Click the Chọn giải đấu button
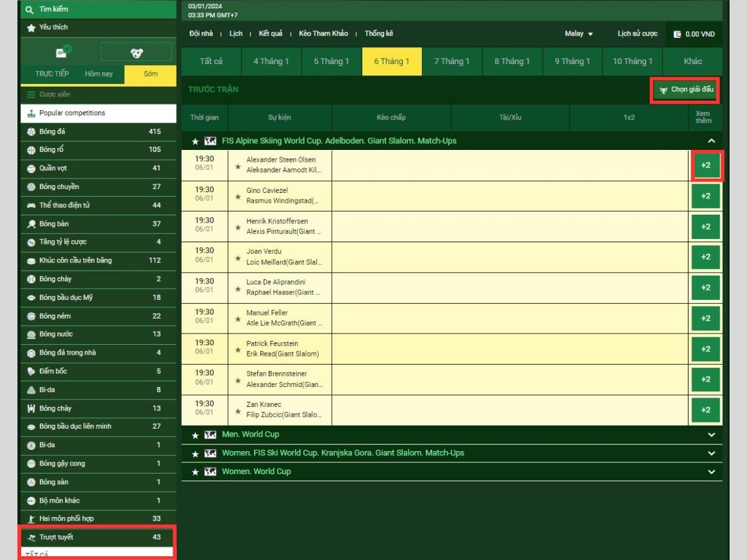This screenshot has width=747, height=560. click(x=685, y=90)
